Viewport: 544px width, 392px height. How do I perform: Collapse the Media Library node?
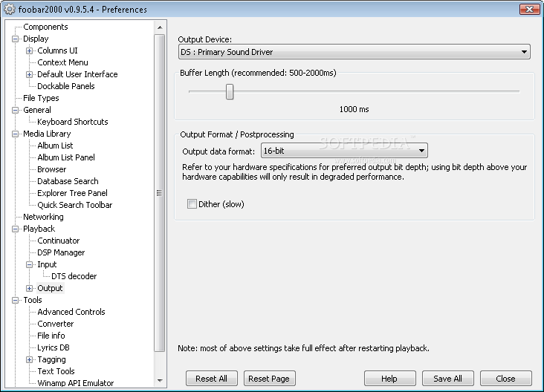(15, 134)
